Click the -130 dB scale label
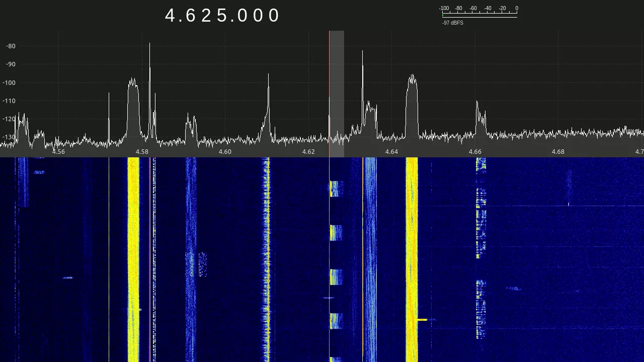This screenshot has width=644, height=362. [10, 137]
